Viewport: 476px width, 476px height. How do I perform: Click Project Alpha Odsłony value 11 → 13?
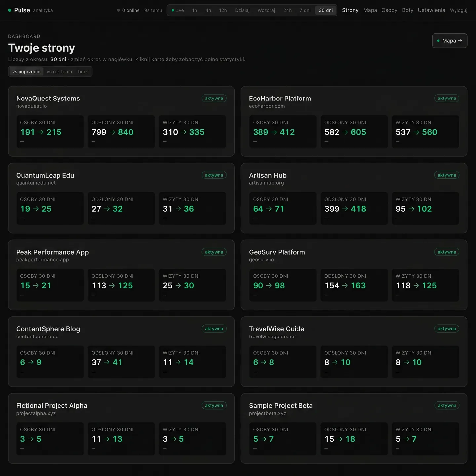pos(107,439)
